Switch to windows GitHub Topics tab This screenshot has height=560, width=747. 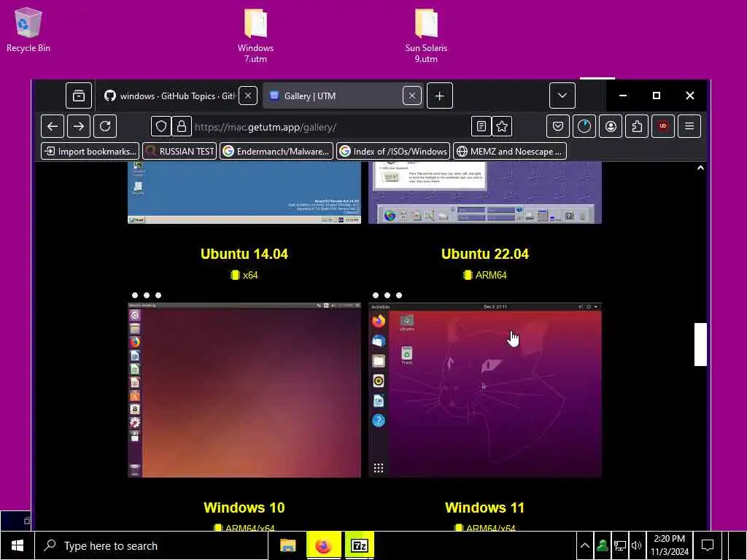tap(177, 96)
